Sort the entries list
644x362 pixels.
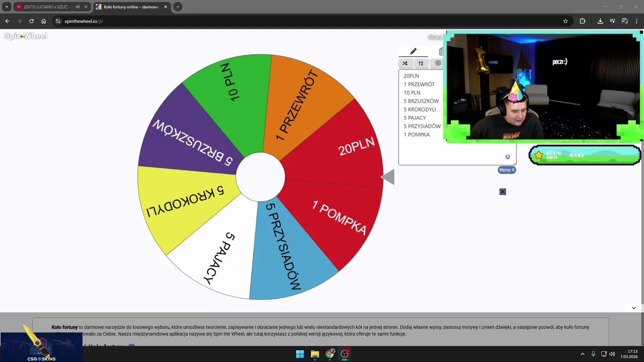coord(421,63)
